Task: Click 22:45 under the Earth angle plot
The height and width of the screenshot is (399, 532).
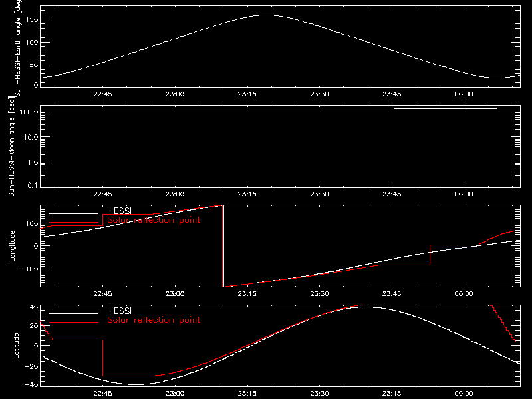Action: [103, 94]
